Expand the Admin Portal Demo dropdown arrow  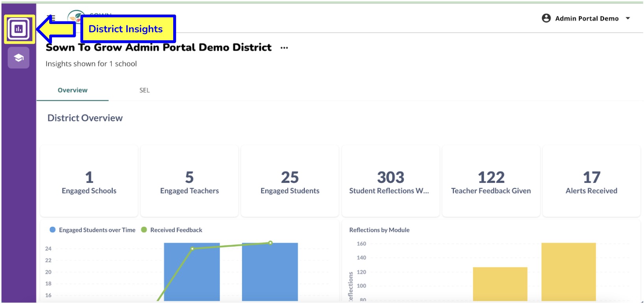pyautogui.click(x=628, y=18)
